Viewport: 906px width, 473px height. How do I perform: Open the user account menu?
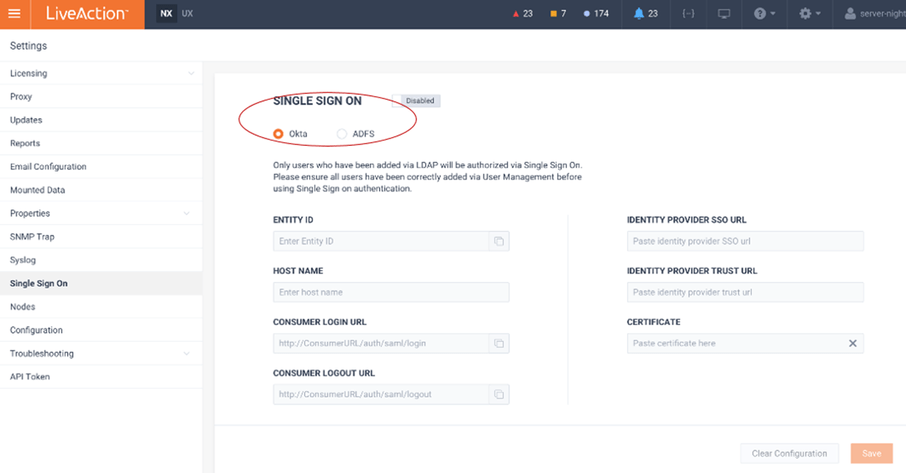tap(875, 13)
